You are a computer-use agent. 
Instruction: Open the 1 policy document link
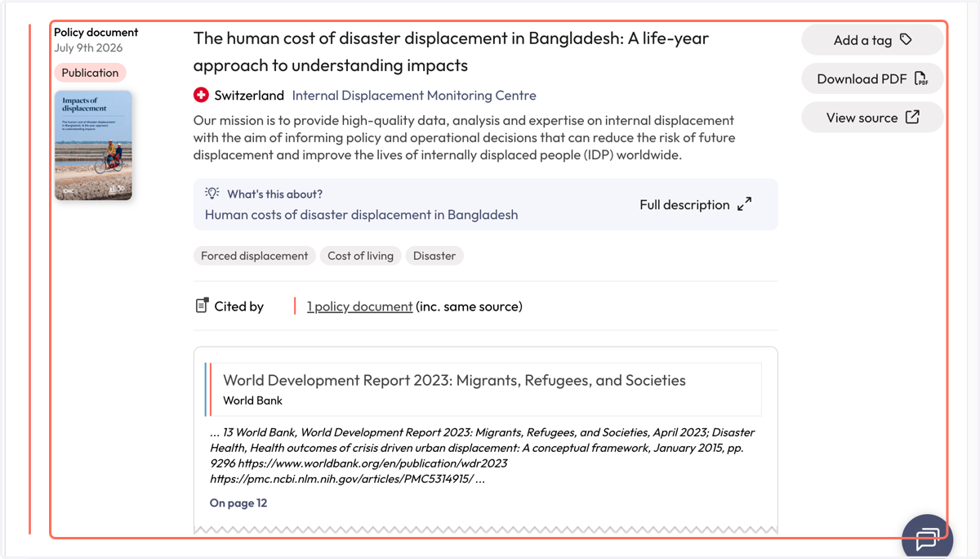click(x=359, y=306)
